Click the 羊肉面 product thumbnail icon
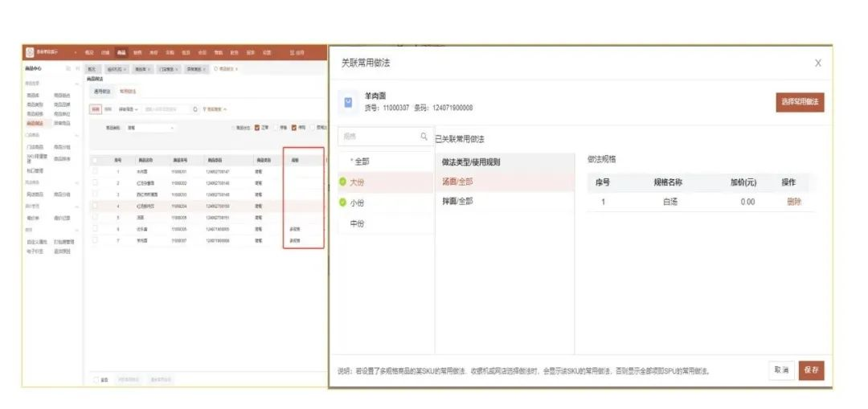The image size is (868, 409). pyautogui.click(x=348, y=102)
